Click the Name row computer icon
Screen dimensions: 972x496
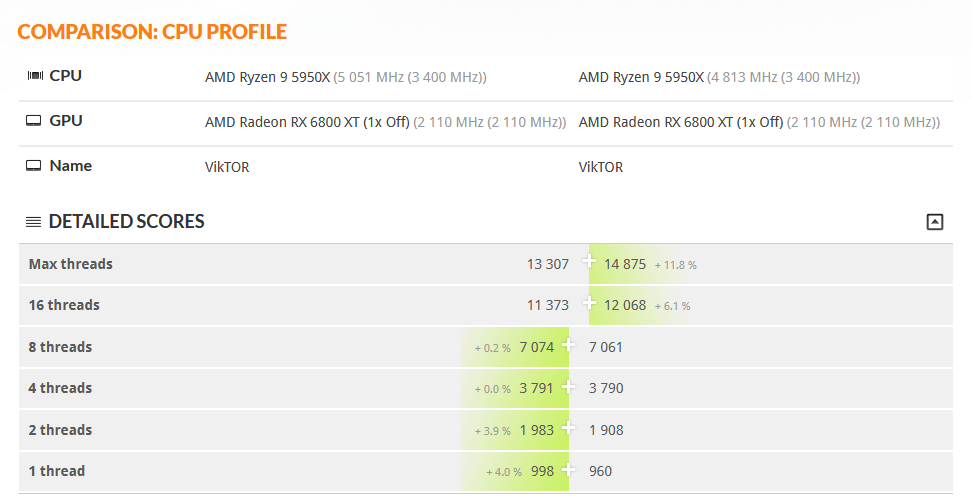(x=34, y=166)
